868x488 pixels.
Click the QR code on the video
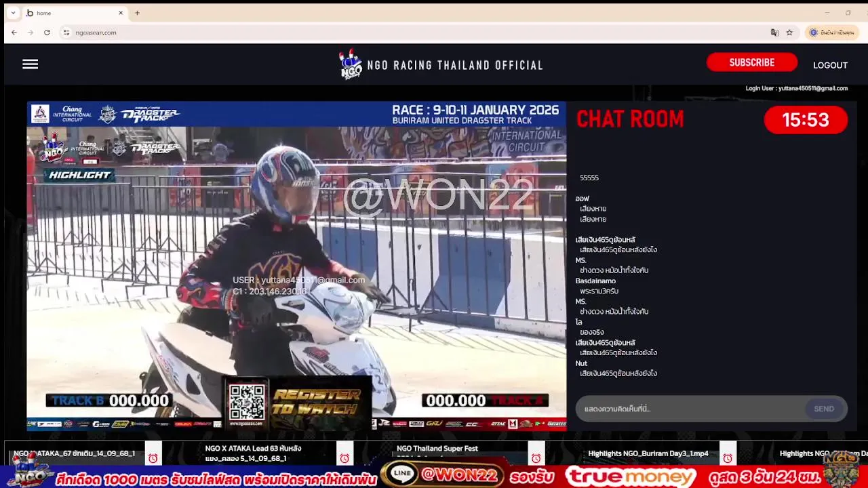(x=247, y=402)
